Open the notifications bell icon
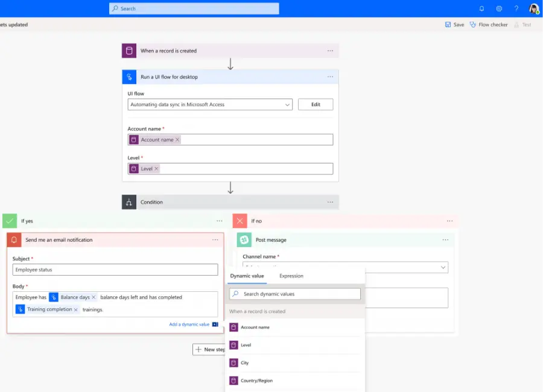543x392 pixels. pyautogui.click(x=481, y=8)
